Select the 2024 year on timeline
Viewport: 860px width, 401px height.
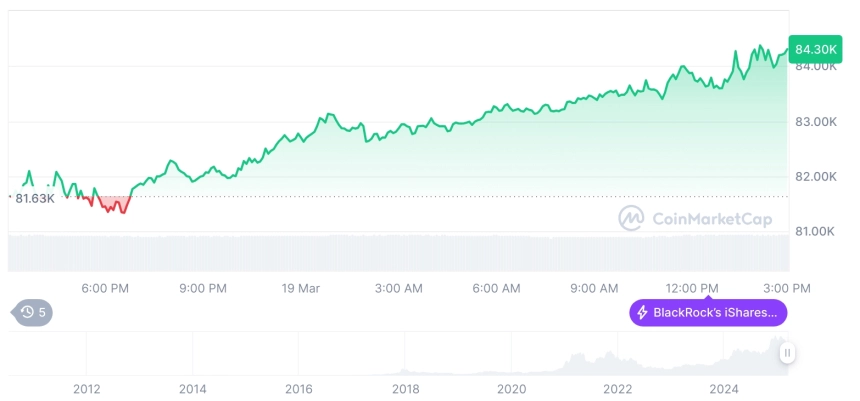(724, 389)
